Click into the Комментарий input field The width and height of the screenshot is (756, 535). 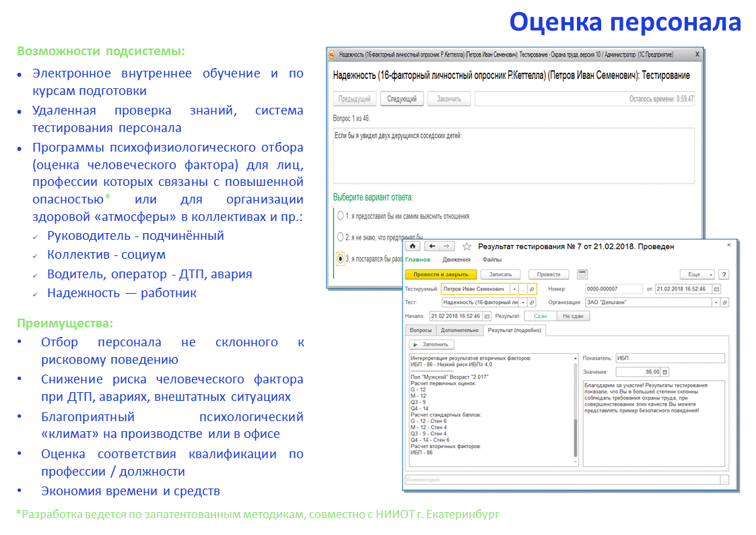click(563, 480)
